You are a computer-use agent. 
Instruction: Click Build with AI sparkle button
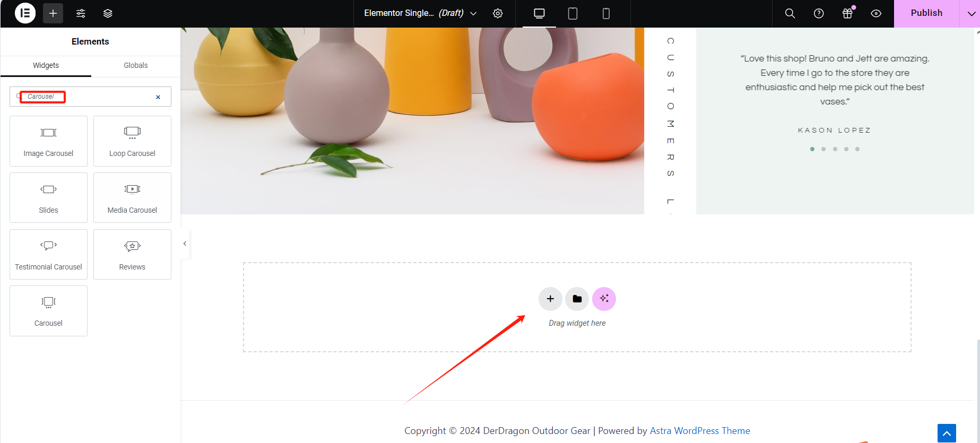click(604, 299)
